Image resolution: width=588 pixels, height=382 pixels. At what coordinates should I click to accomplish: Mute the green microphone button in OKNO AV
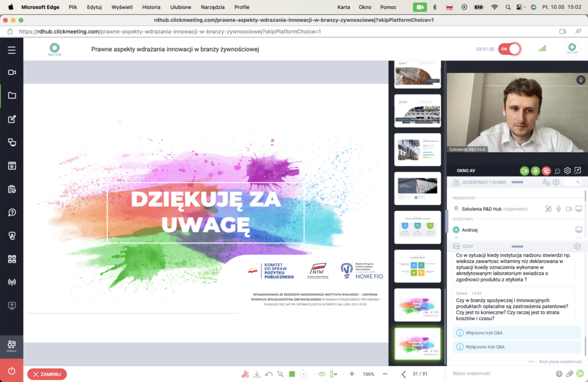tap(535, 171)
